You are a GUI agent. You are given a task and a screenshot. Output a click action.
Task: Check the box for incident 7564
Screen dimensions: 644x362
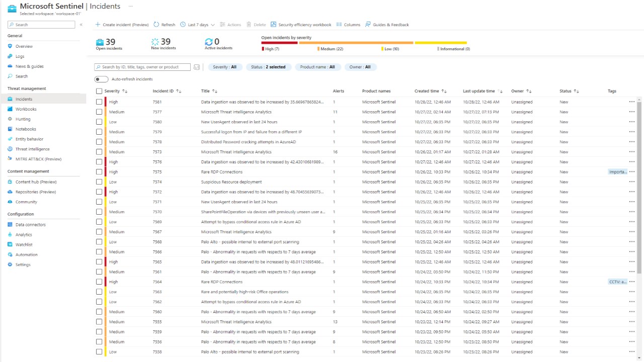pyautogui.click(x=99, y=282)
